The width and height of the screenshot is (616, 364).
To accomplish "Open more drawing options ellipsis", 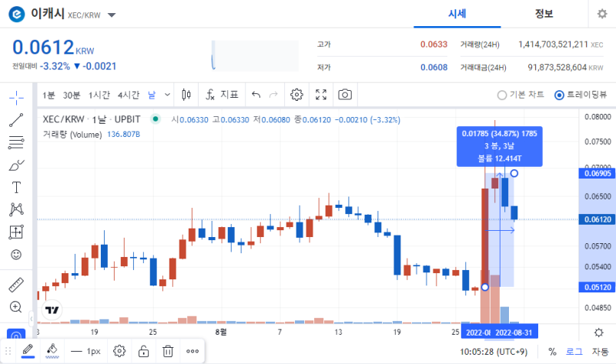I will click(x=192, y=351).
